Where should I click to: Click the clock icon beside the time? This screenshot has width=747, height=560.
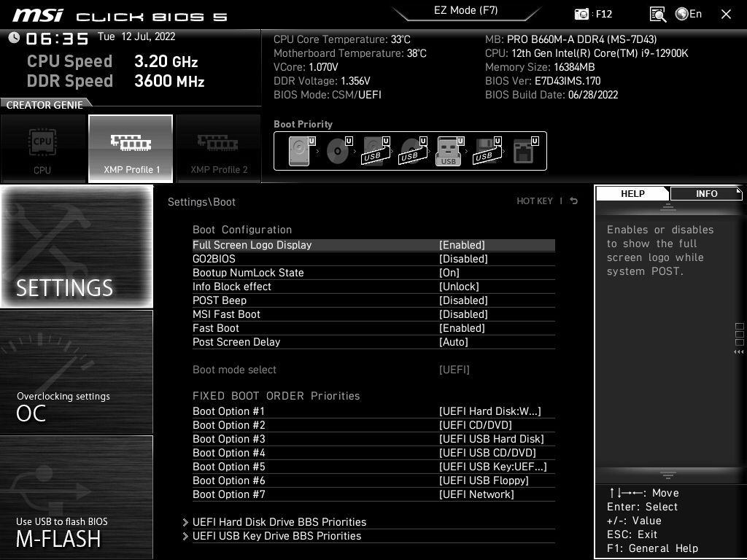(14, 38)
